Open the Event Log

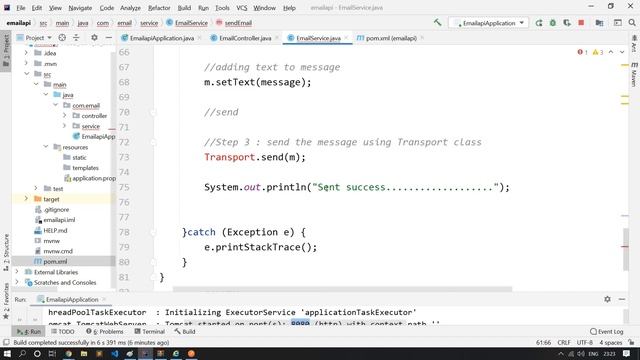pyautogui.click(x=607, y=331)
